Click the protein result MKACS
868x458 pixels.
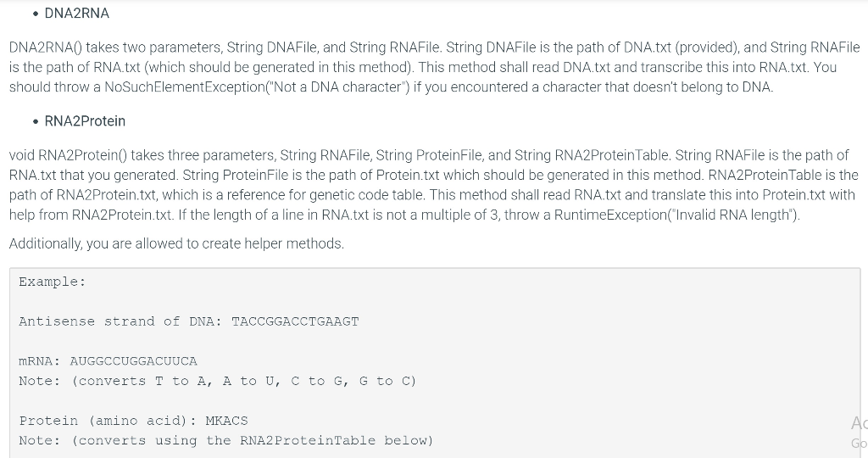226,421
